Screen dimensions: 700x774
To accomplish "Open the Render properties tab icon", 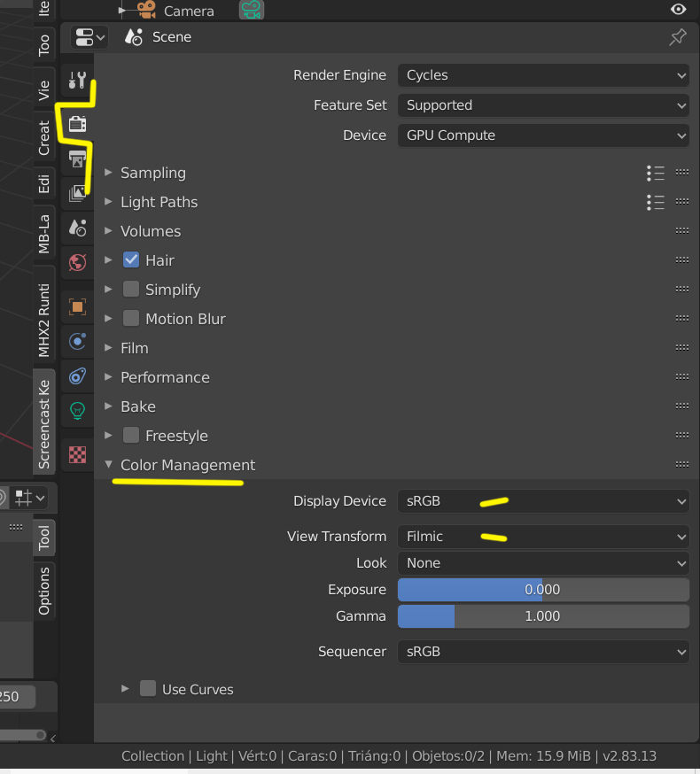I will [x=77, y=123].
